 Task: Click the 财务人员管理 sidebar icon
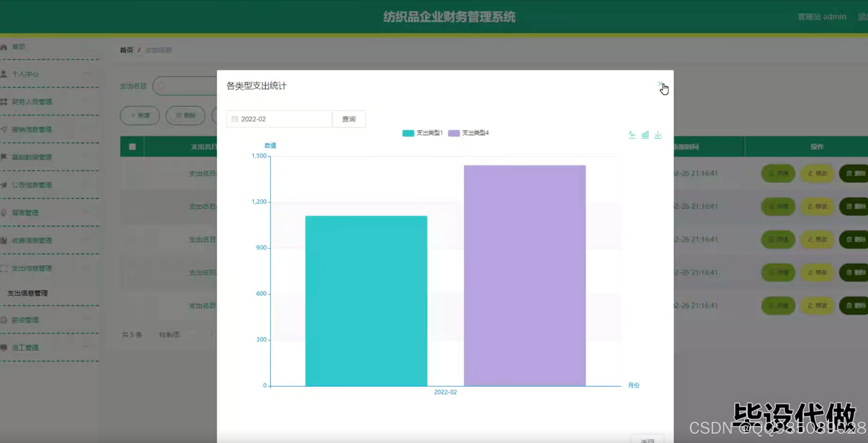(x=4, y=102)
